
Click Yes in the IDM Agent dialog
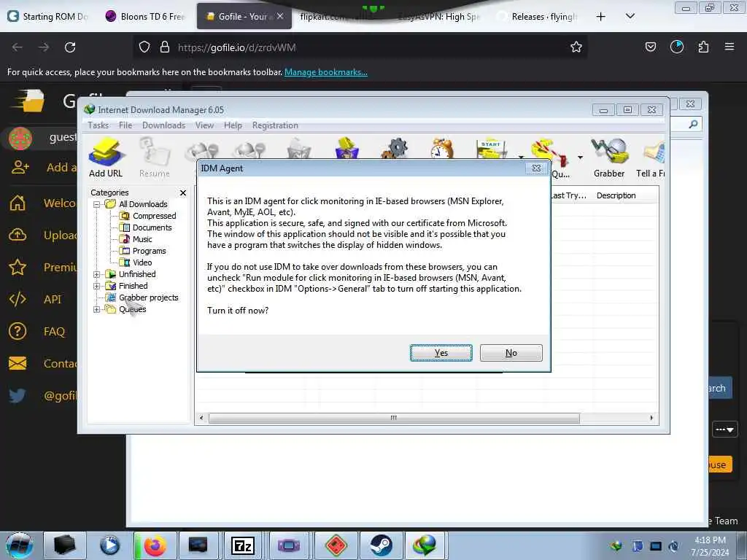(441, 353)
